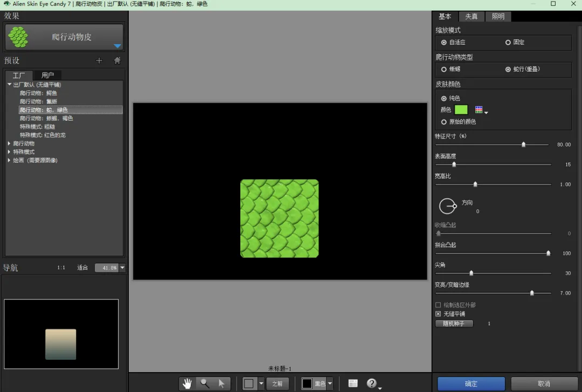582x392 pixels.
Task: Open the 失真 settings tab
Action: click(x=472, y=16)
